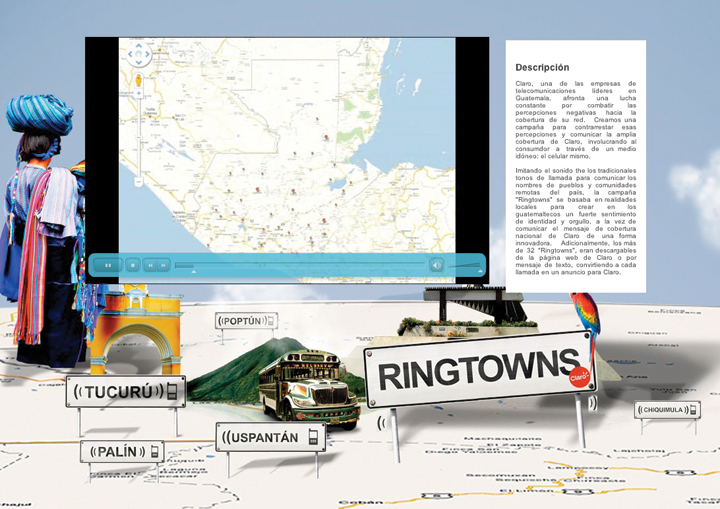
Task: Pan the map right with the arrow
Action: (147, 54)
